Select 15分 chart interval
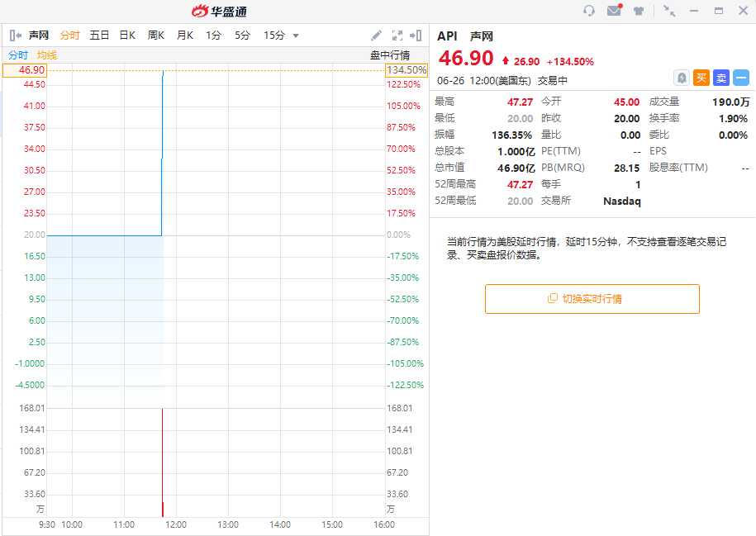Image resolution: width=756 pixels, height=536 pixels. coord(274,36)
